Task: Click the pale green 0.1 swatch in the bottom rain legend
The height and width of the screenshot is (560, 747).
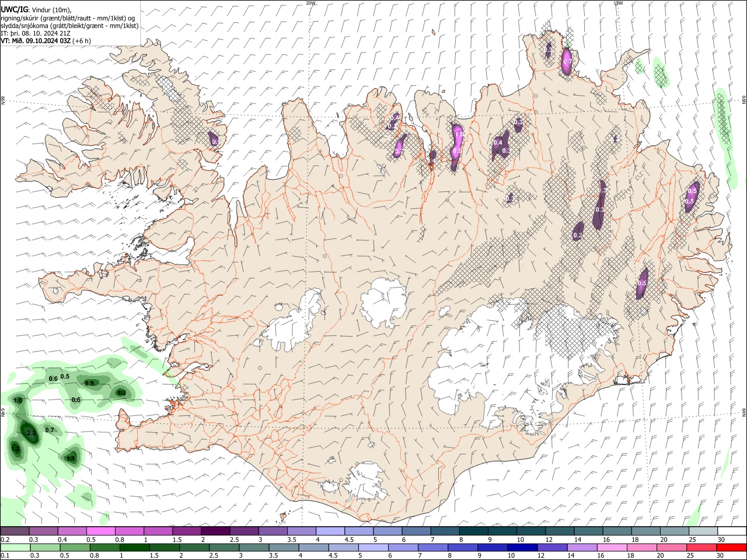Action: coord(15,547)
